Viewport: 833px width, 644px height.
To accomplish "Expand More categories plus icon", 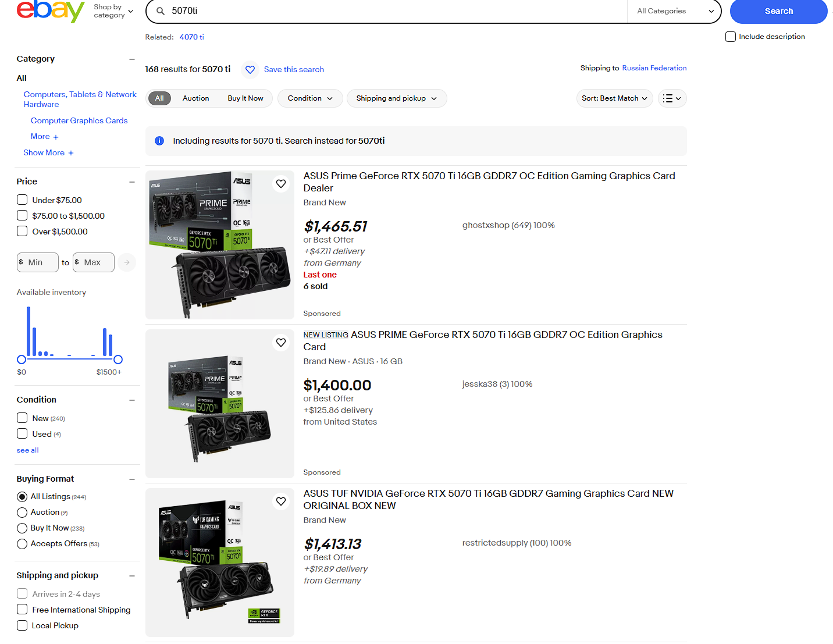I will 56,137.
